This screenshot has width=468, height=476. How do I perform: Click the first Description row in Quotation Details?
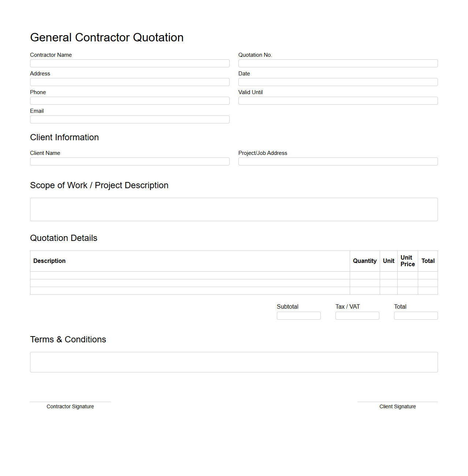(x=190, y=275)
